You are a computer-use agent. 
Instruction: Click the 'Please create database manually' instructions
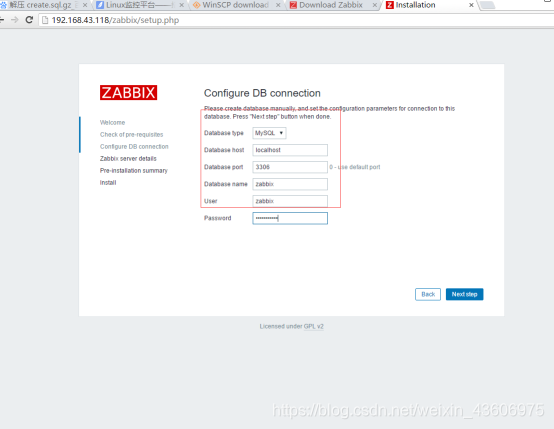329,112
